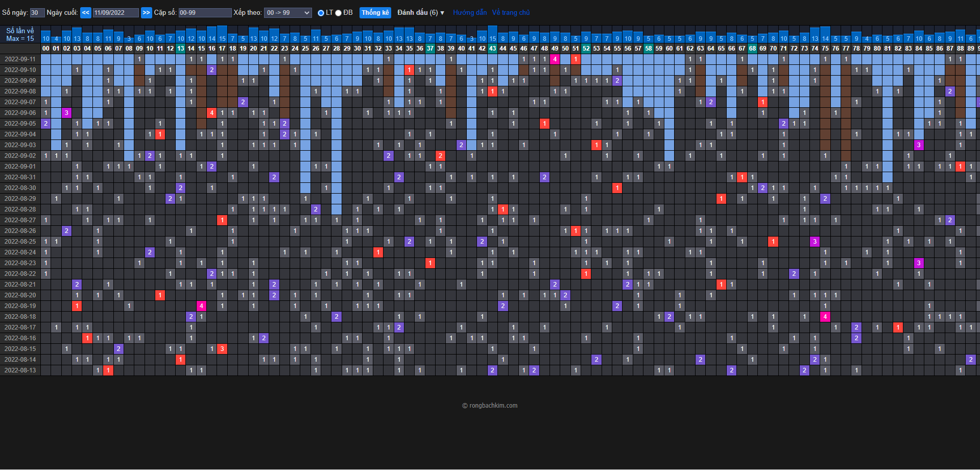Viewport: 980px width, 470px height.
Task: Click the red 4 cell in row 2022-09-06
Action: pyautogui.click(x=212, y=113)
